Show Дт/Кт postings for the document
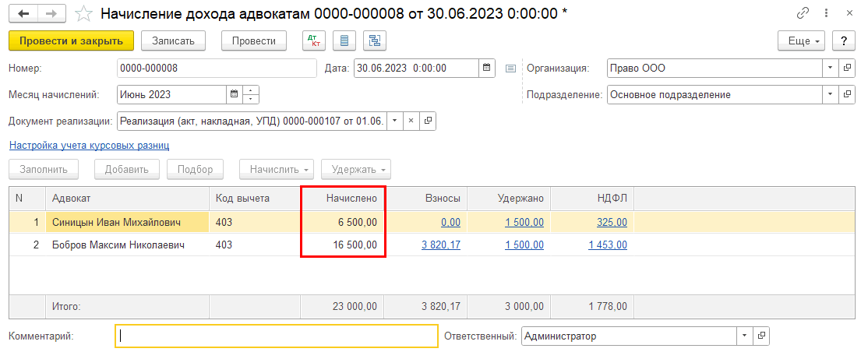The image size is (868, 352). [x=314, y=41]
